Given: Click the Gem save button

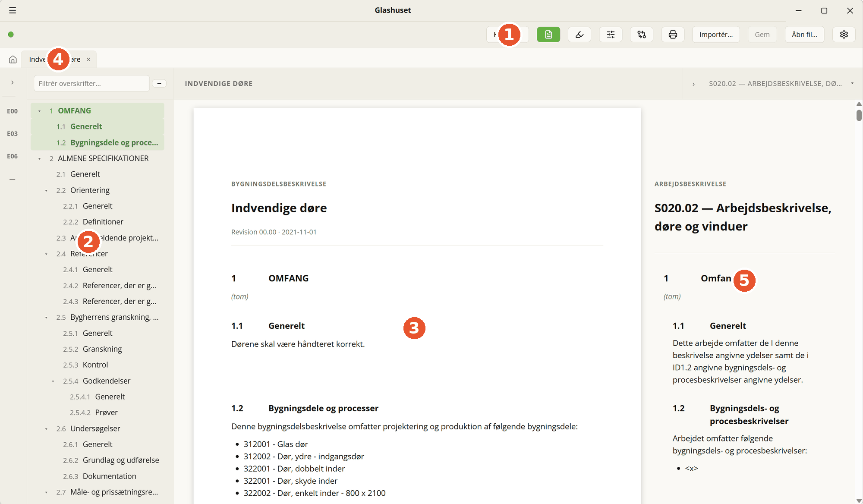Looking at the screenshot, I should pos(762,35).
